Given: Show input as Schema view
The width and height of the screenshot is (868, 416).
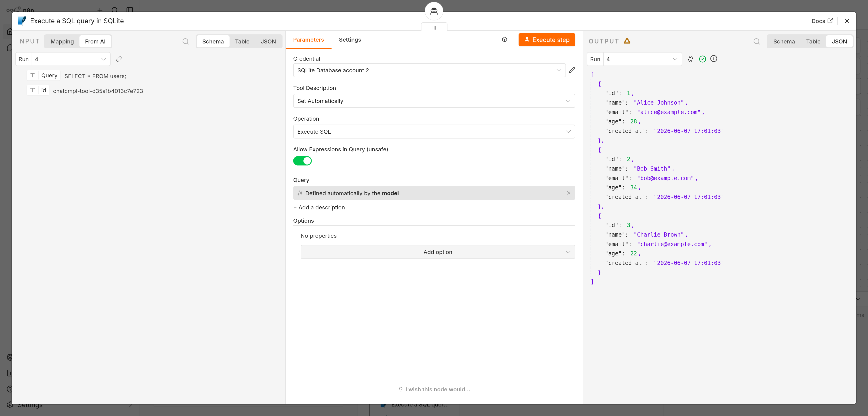Looking at the screenshot, I should coord(213,41).
